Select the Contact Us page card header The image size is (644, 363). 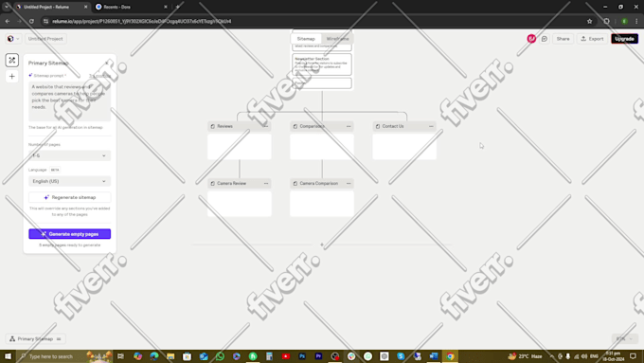click(x=404, y=126)
